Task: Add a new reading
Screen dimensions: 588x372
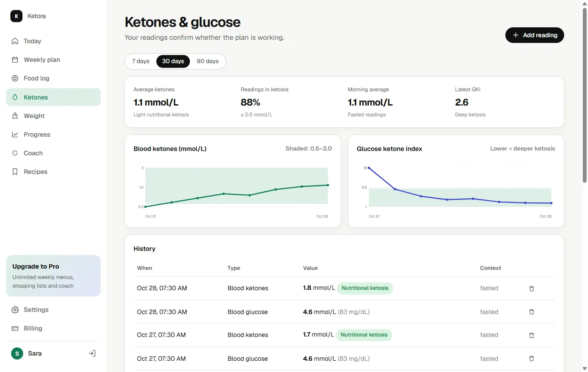Action: (534, 35)
